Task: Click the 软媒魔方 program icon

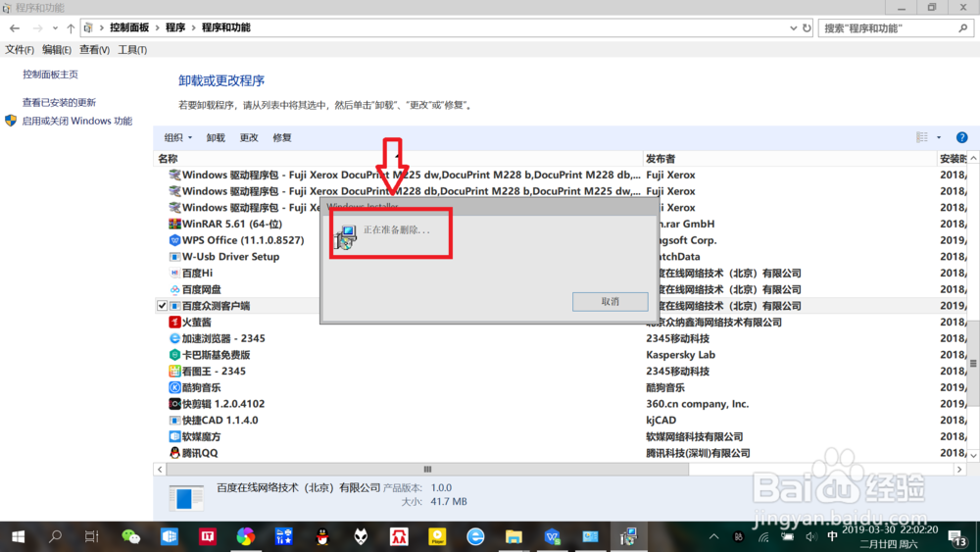Action: (174, 436)
